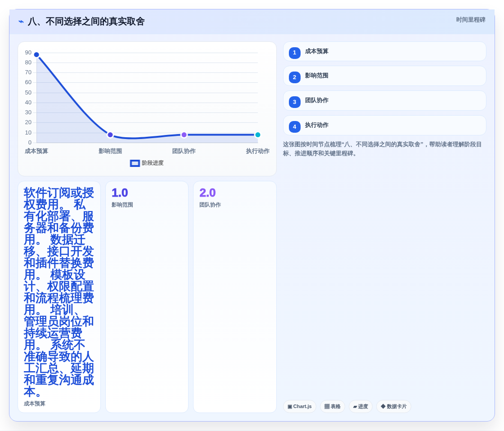Click the 影响范围 x-axis label
This screenshot has width=504, height=431.
110,151
